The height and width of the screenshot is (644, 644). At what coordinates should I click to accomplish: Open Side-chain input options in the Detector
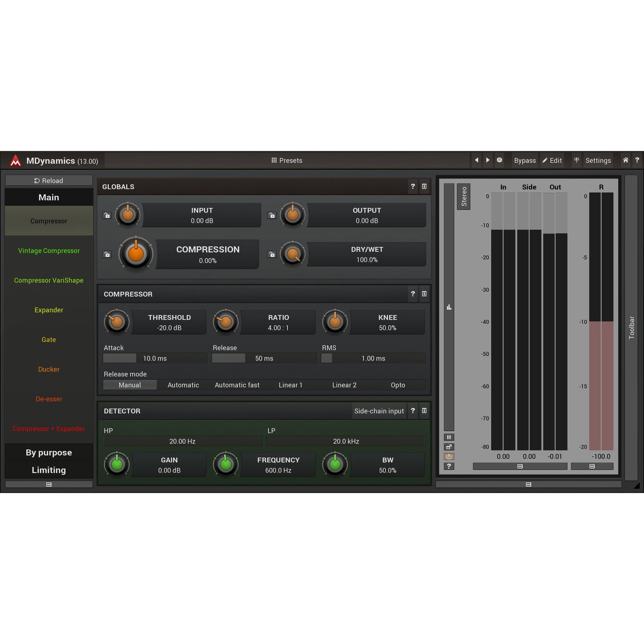tap(379, 411)
